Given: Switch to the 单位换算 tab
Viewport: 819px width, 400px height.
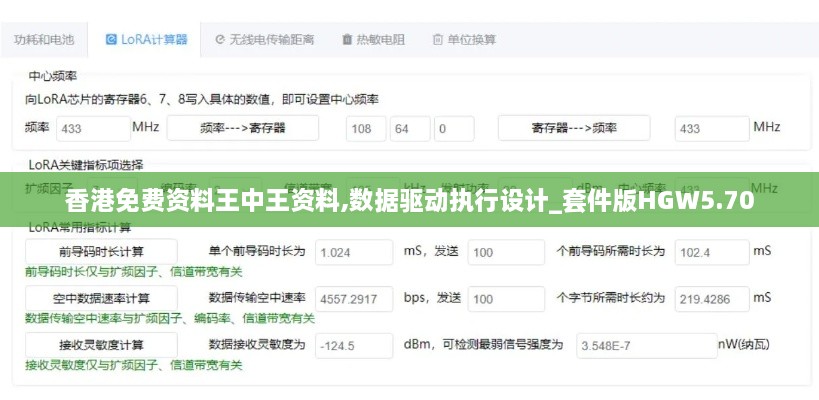Looking at the screenshot, I should pyautogui.click(x=464, y=40).
